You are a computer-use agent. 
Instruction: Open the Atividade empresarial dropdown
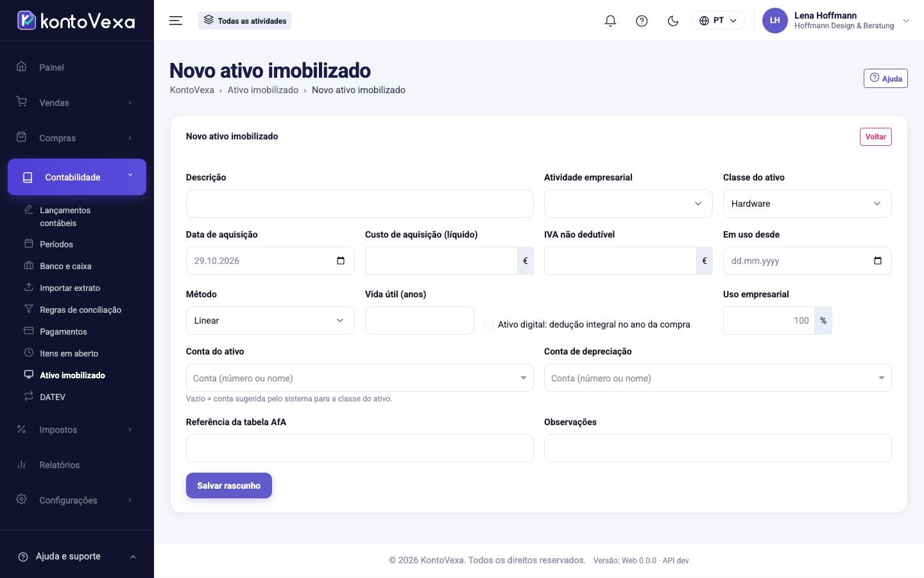tap(628, 204)
